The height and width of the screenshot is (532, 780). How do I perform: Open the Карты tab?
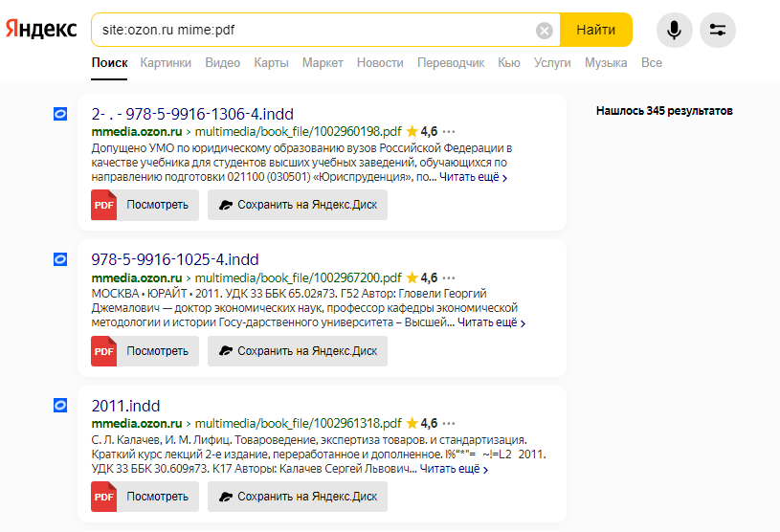[x=271, y=62]
